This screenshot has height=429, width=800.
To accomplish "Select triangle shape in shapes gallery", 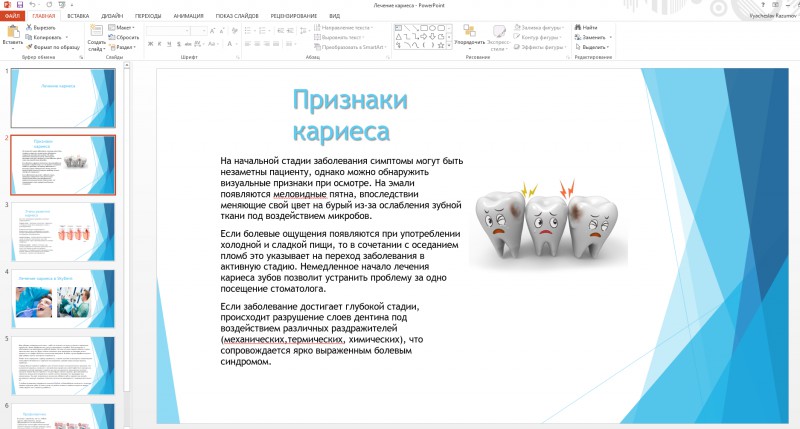I will tap(398, 36).
